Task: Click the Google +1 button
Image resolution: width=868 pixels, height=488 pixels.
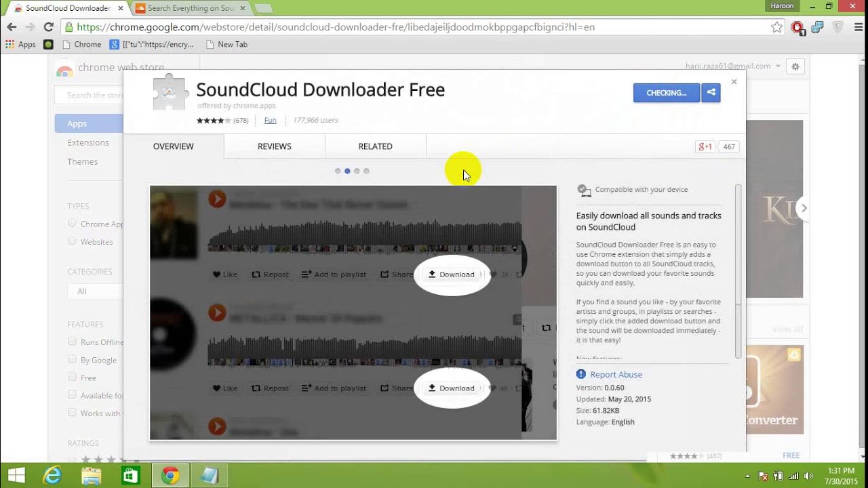Action: tap(705, 146)
